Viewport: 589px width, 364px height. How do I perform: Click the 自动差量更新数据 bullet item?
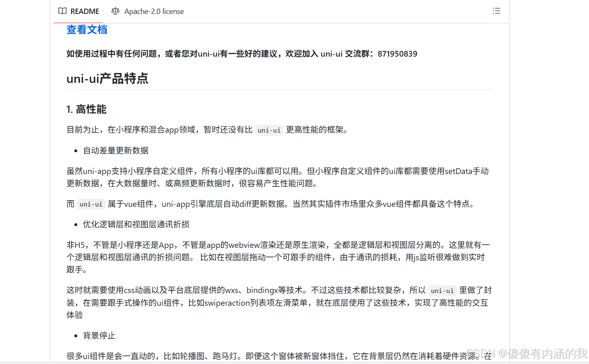tap(116, 151)
